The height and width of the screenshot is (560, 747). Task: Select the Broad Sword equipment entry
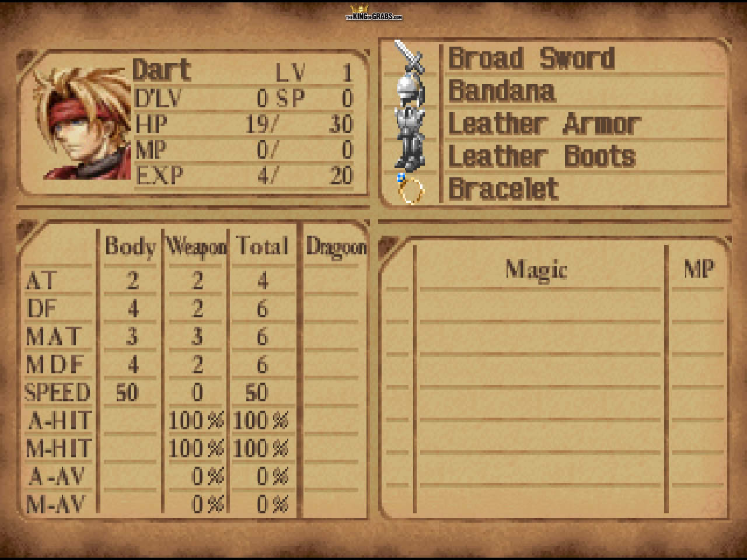point(531,58)
